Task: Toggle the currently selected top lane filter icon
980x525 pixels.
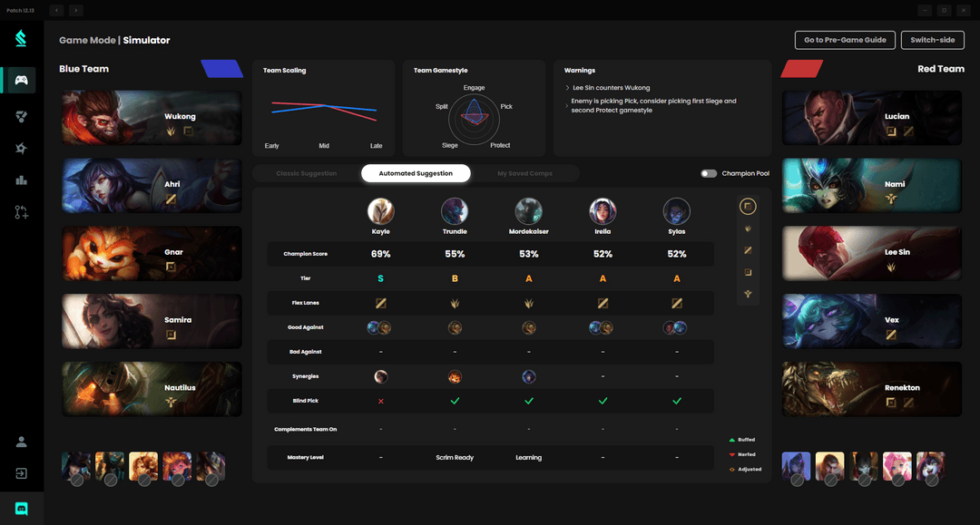Action: [x=748, y=206]
